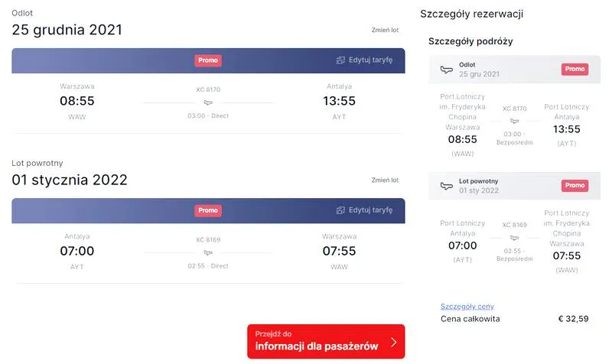
Task: Click plane icon under flight XC 8169
Action: tap(208, 253)
